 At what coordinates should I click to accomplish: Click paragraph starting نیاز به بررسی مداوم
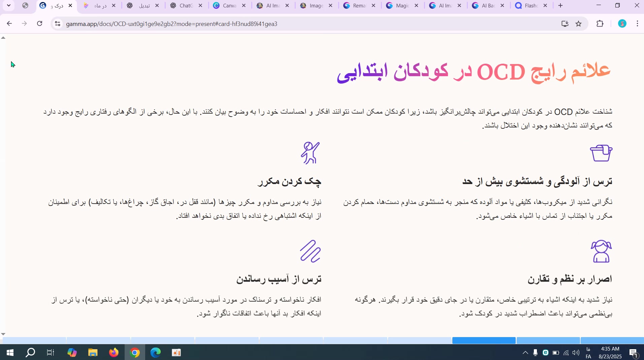(185, 209)
